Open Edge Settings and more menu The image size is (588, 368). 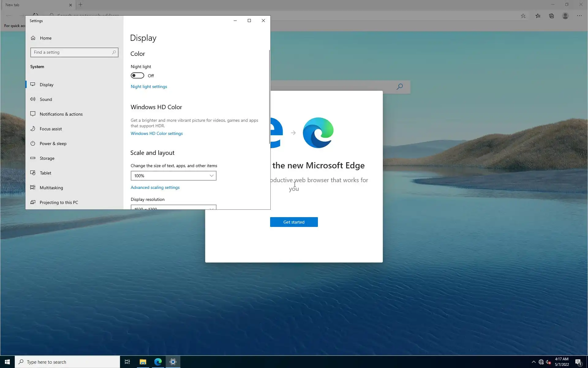[579, 16]
